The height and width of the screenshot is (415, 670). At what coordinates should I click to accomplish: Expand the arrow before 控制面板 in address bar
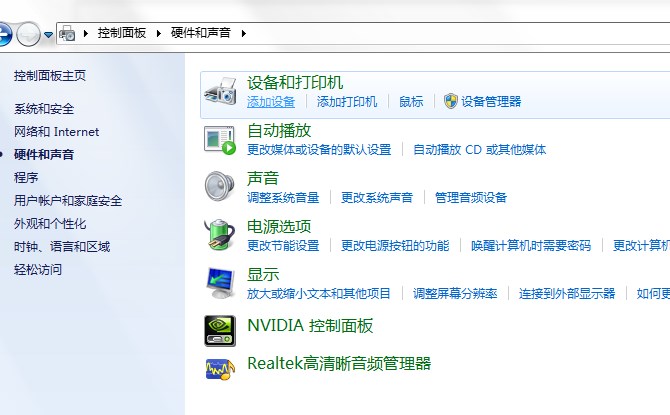click(x=86, y=33)
